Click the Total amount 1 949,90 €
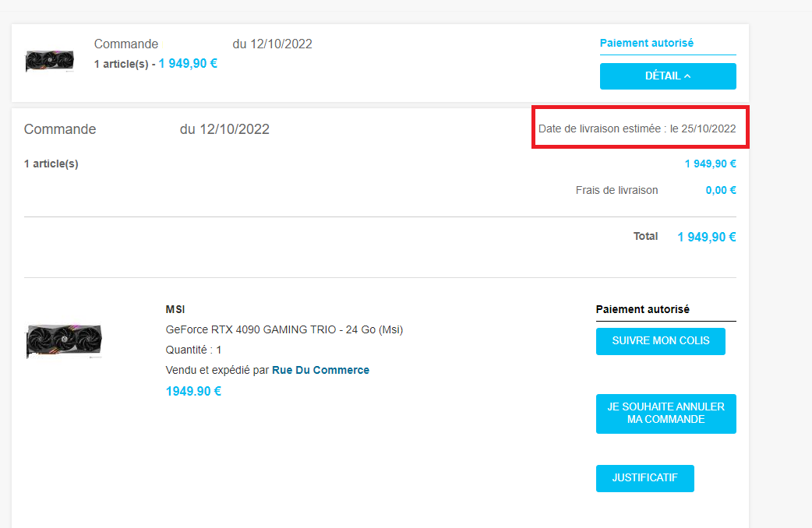 point(706,237)
